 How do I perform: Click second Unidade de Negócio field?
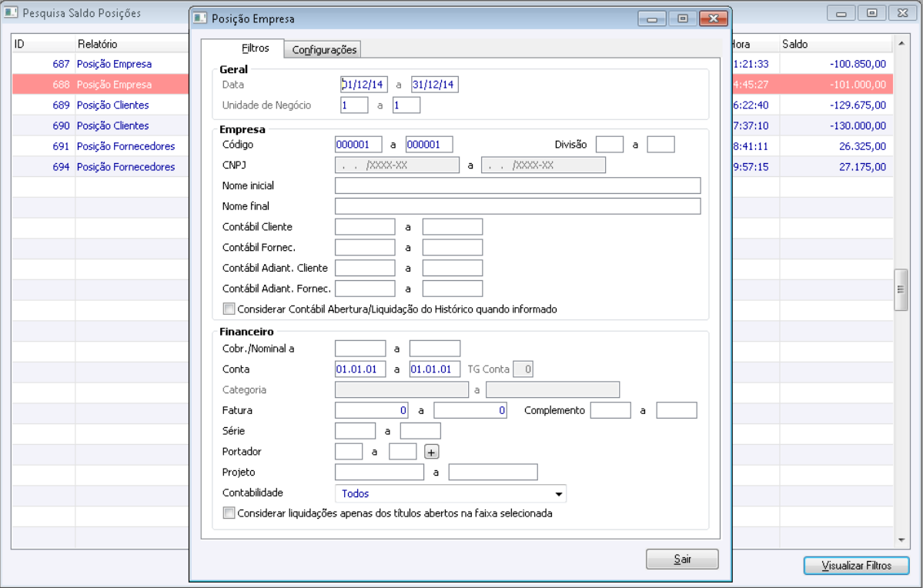point(406,105)
